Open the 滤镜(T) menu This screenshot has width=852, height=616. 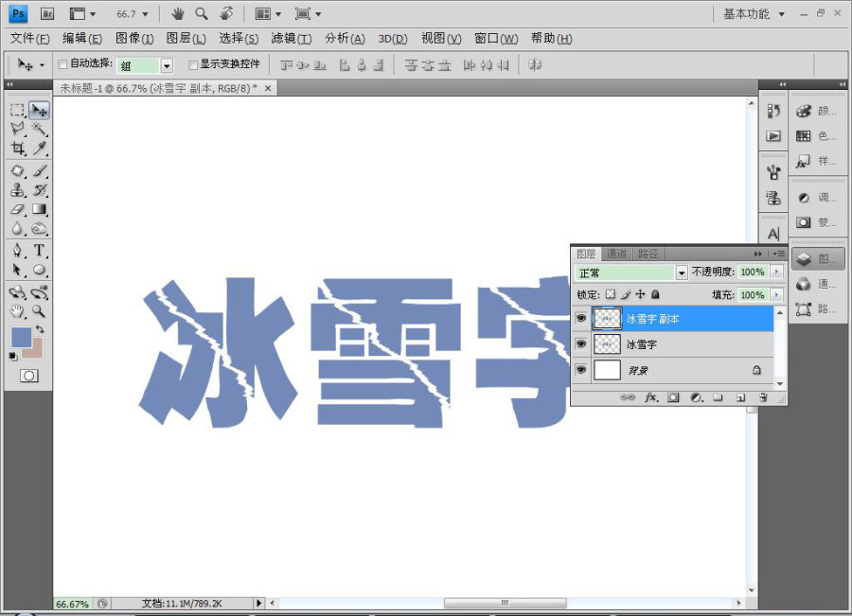coord(292,39)
